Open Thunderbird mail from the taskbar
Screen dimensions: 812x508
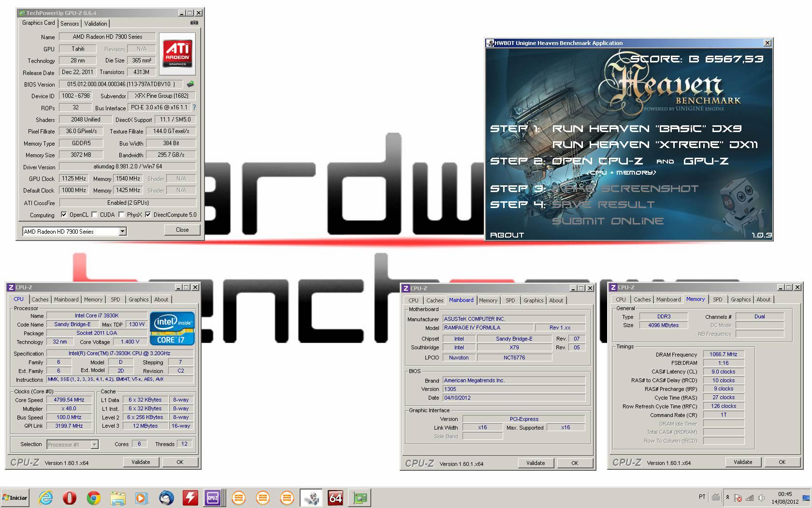click(x=166, y=497)
